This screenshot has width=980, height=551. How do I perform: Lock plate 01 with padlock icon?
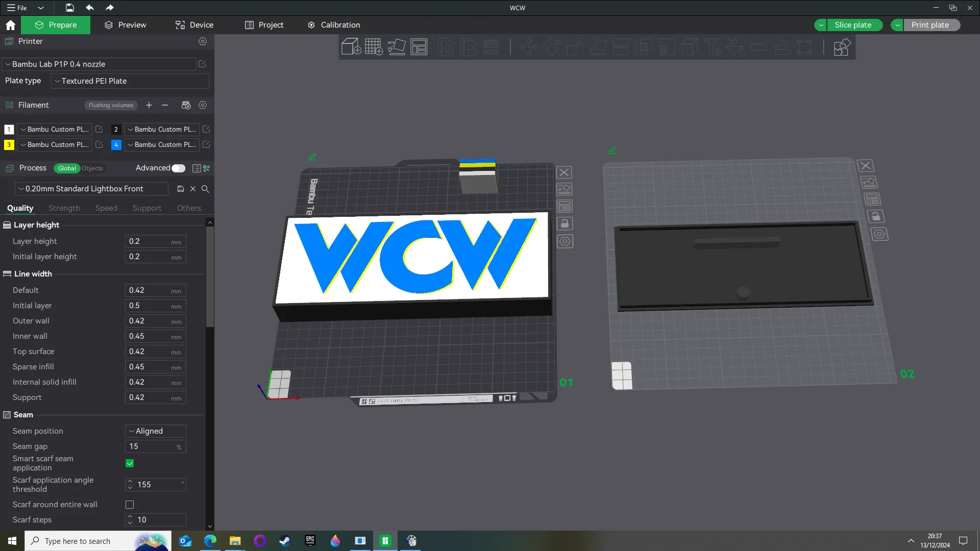[565, 223]
